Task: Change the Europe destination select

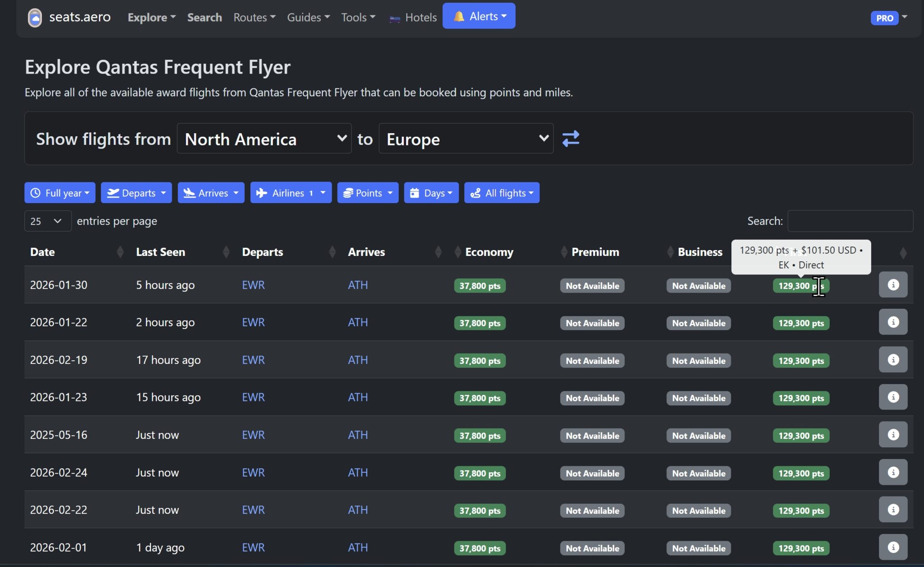Action: tap(466, 139)
